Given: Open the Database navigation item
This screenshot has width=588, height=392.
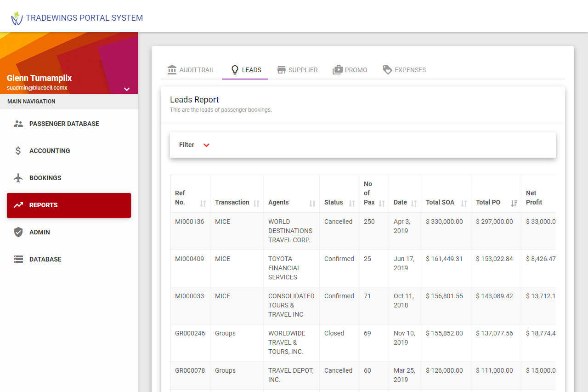Looking at the screenshot, I should click(x=69, y=259).
